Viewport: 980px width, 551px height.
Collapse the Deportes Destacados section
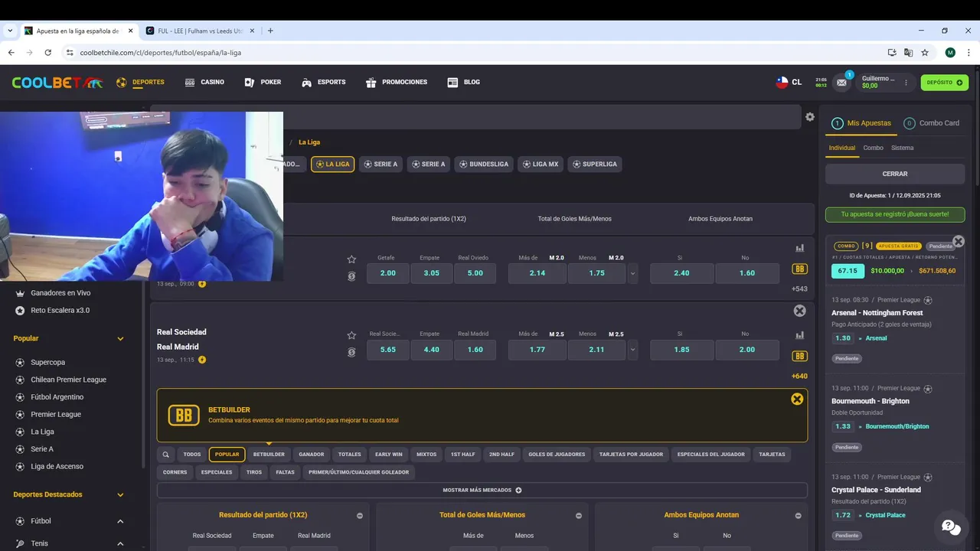(120, 494)
